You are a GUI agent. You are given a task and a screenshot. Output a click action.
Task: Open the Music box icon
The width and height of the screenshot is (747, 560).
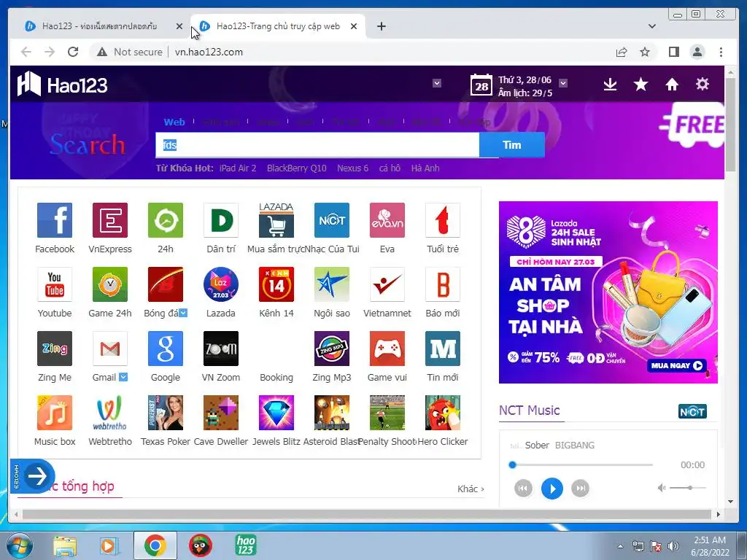(x=55, y=413)
